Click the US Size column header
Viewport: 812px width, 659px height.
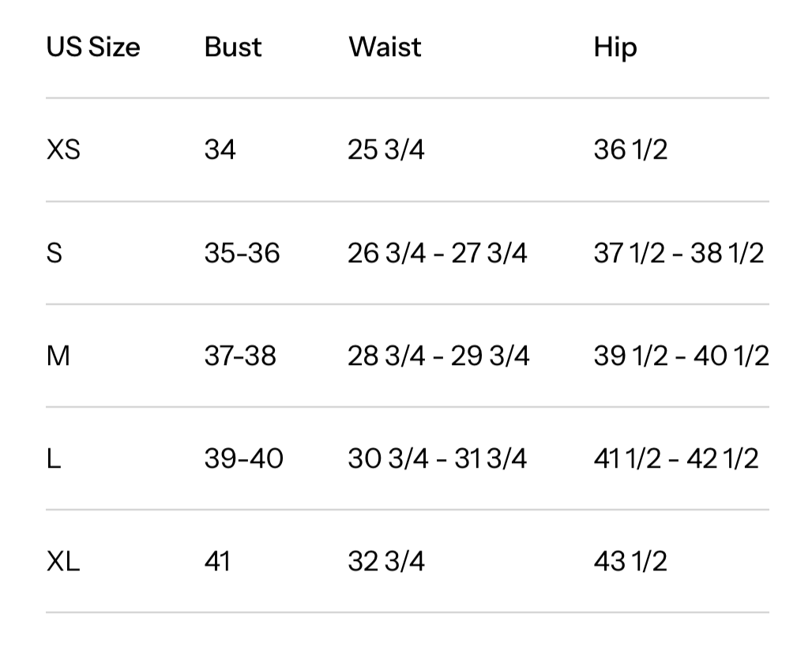click(x=93, y=47)
